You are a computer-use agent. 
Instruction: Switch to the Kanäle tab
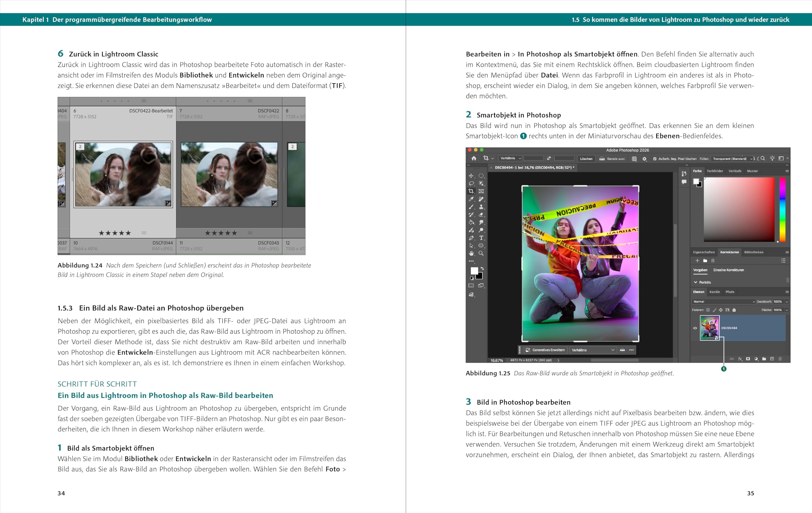tap(715, 292)
